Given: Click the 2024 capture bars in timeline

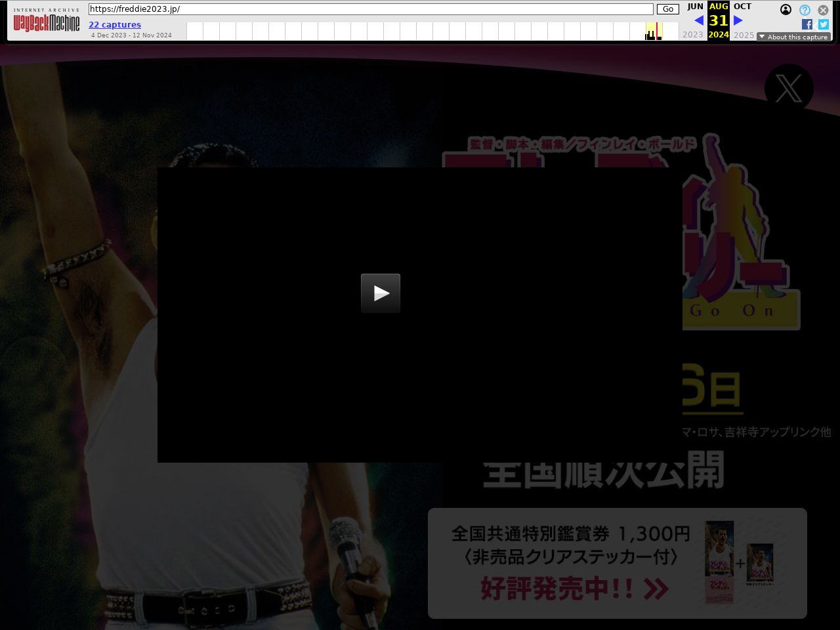Looking at the screenshot, I should coord(654,31).
